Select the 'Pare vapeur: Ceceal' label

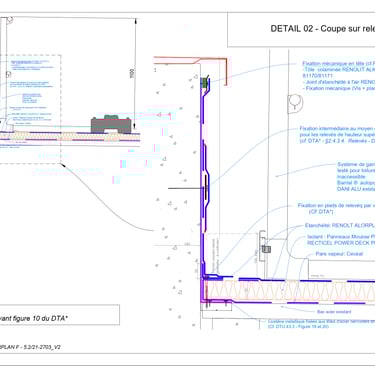[339, 254]
